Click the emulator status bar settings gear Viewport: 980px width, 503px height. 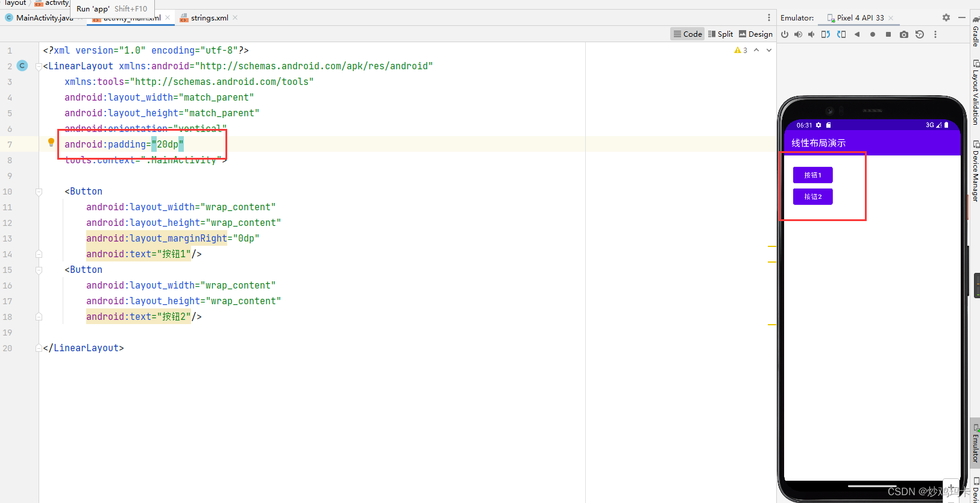(818, 125)
